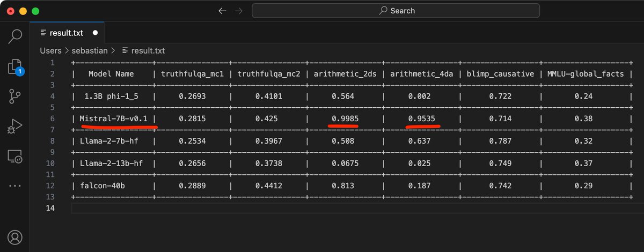Open the Run and Debug view
Screen dimensions: 644x252
point(14,127)
